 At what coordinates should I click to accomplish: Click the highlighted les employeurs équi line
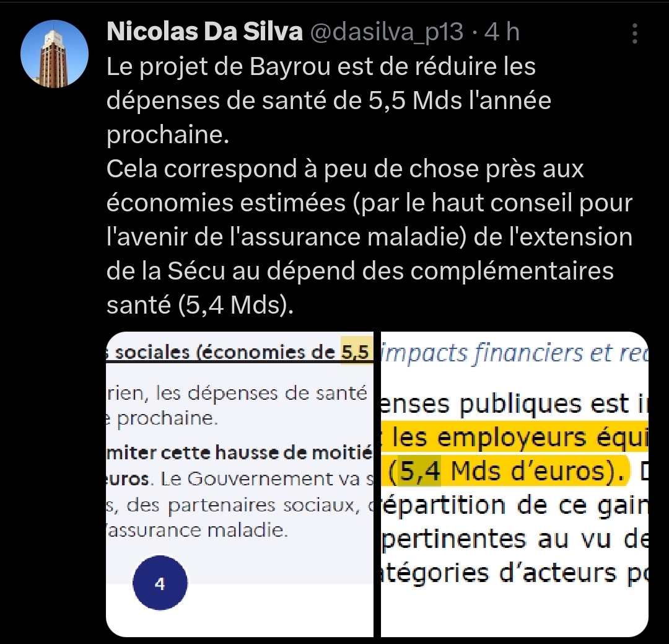click(514, 438)
